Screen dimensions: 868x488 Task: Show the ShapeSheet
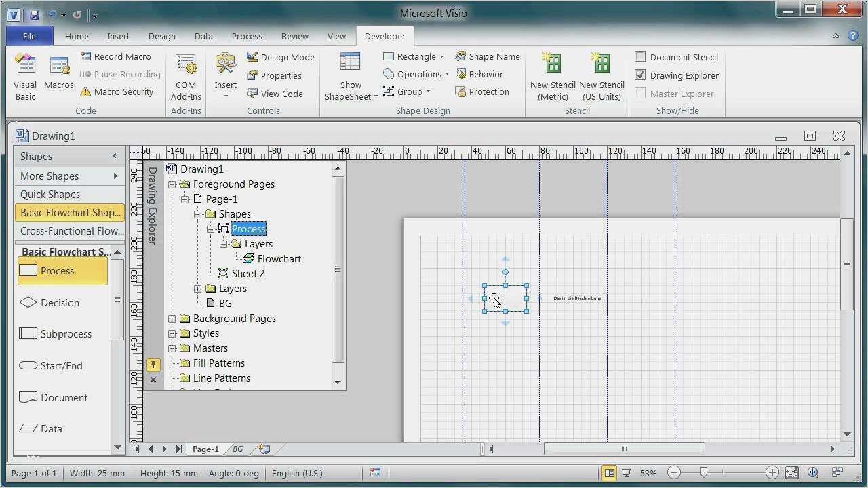(x=351, y=77)
